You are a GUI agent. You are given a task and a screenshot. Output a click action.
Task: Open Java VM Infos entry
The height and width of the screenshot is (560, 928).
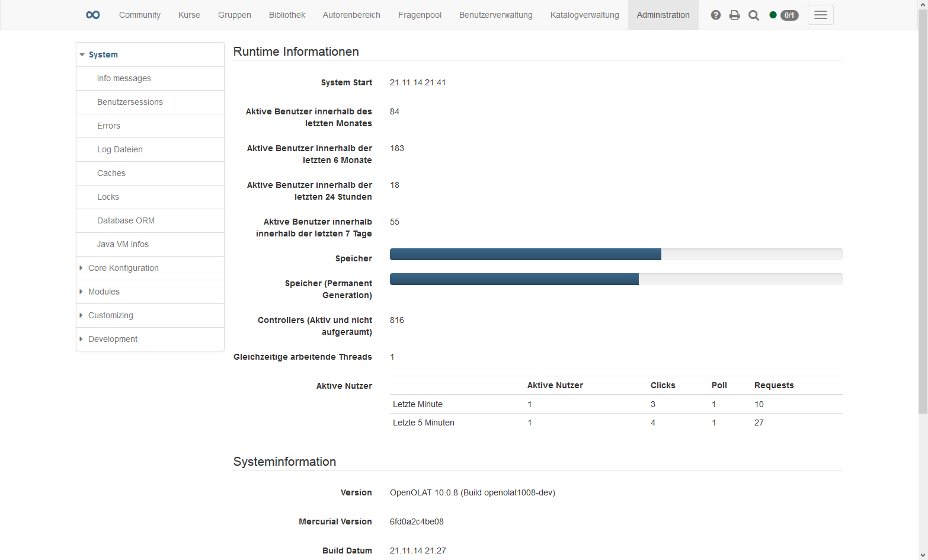150,244
